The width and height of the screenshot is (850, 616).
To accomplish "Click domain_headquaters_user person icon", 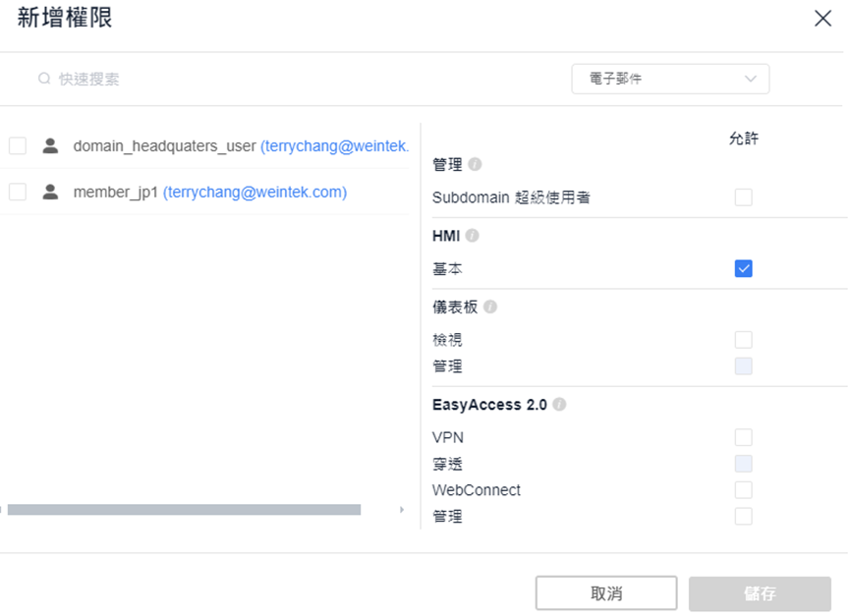I will click(50, 145).
